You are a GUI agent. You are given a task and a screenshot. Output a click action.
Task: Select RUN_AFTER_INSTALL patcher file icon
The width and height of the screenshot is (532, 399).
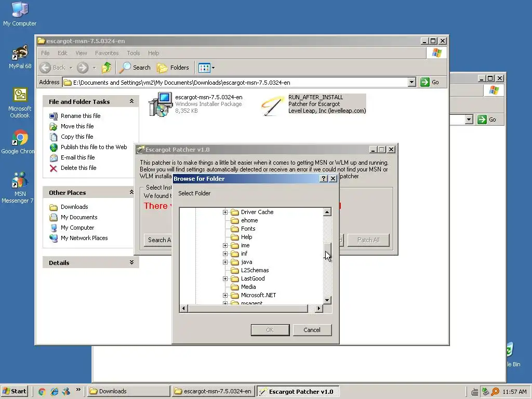(272, 105)
